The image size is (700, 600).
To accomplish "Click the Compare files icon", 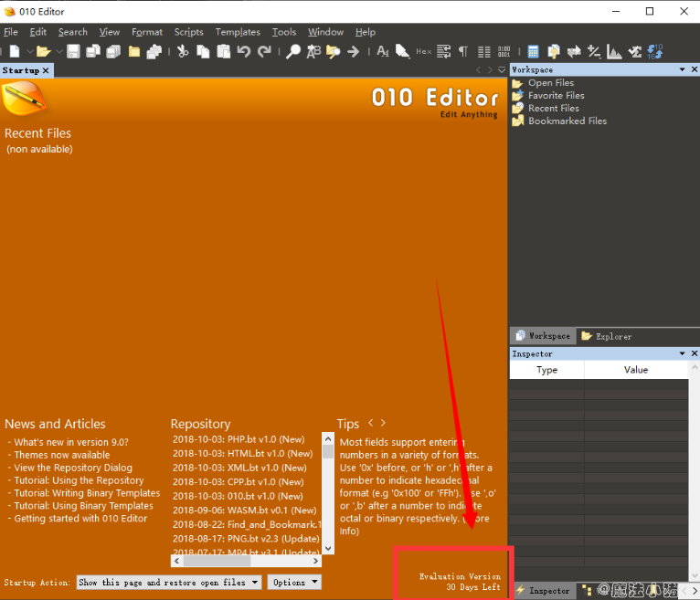I will pos(554,52).
